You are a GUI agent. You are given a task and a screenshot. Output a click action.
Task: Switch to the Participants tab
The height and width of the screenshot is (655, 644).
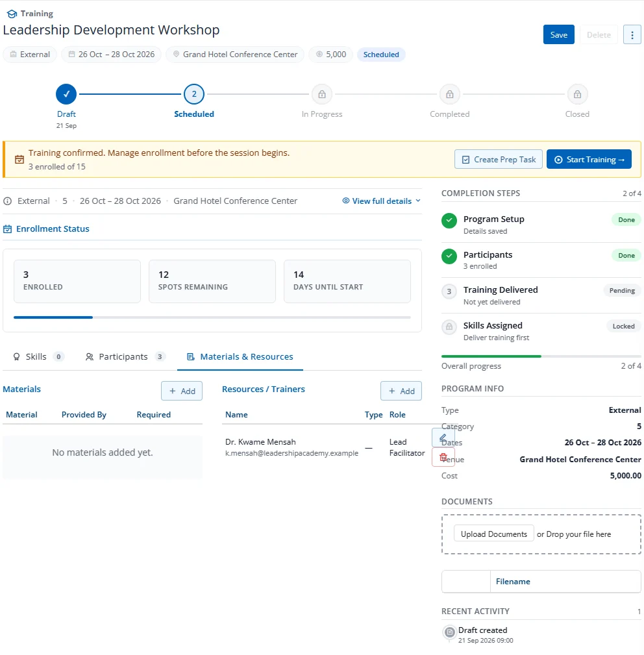coord(125,357)
